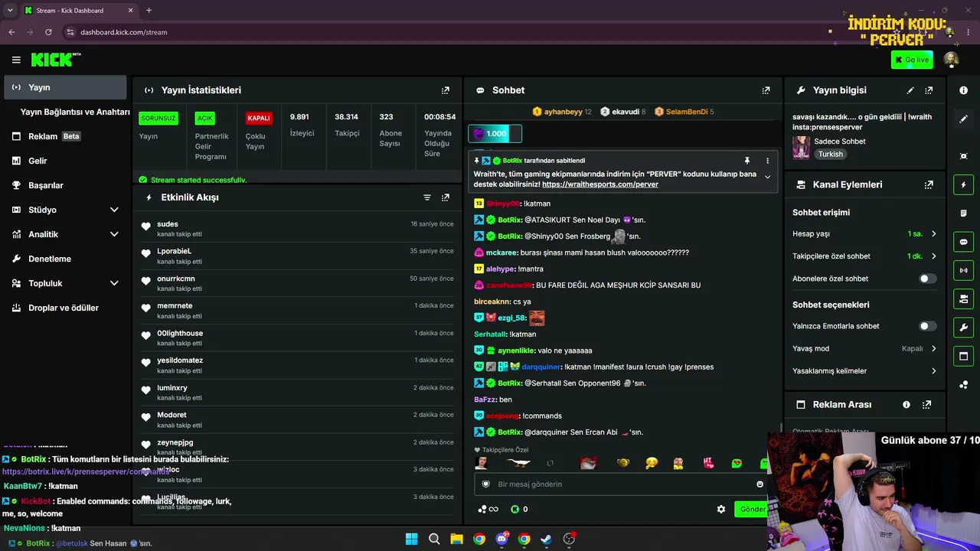This screenshot has height=551, width=980.
Task: Toggle Yalnızca Emotlarla sohbet switch
Action: pyautogui.click(x=927, y=326)
